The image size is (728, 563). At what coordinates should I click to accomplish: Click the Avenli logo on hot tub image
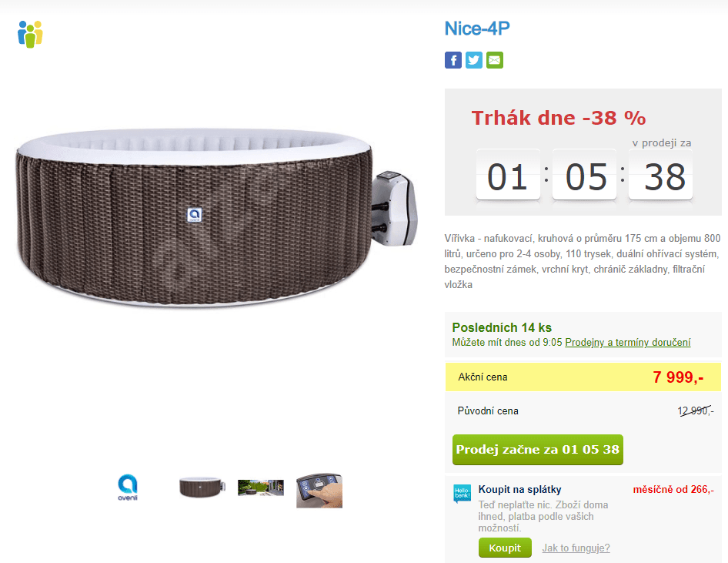[194, 215]
